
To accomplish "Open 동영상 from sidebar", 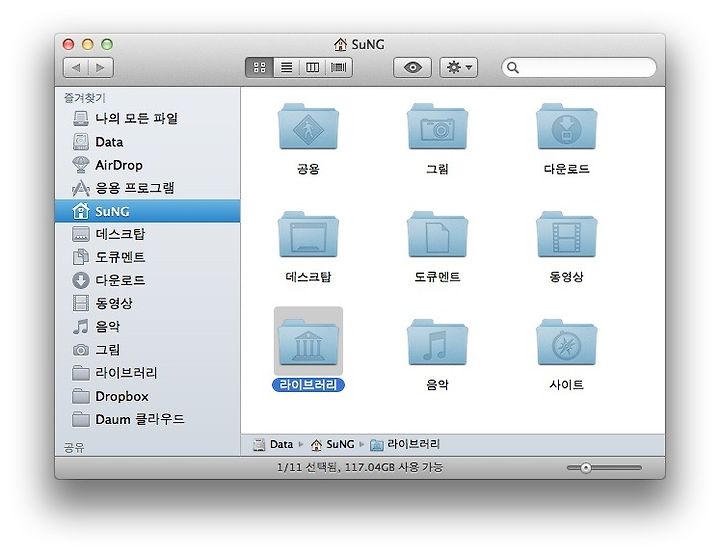I will coord(147,303).
